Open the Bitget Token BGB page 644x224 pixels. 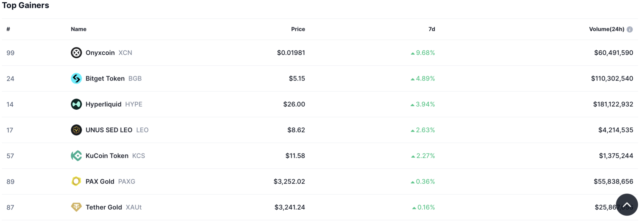click(x=105, y=78)
